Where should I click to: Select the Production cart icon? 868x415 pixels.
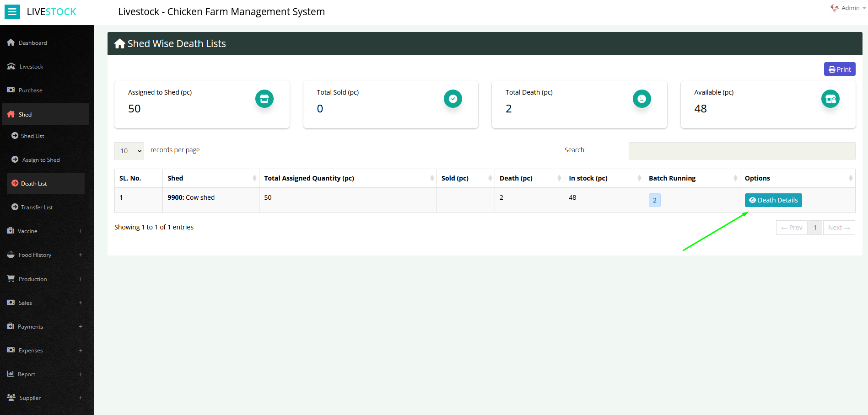pyautogui.click(x=10, y=279)
